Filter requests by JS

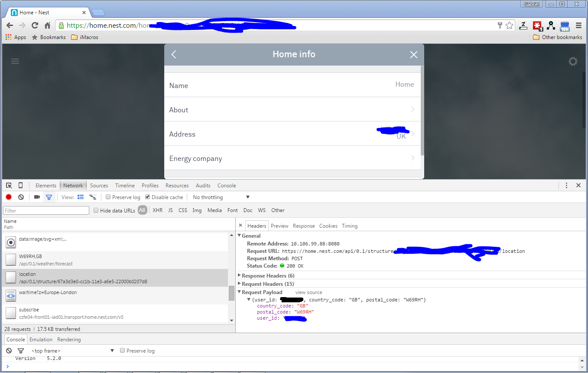click(x=170, y=210)
